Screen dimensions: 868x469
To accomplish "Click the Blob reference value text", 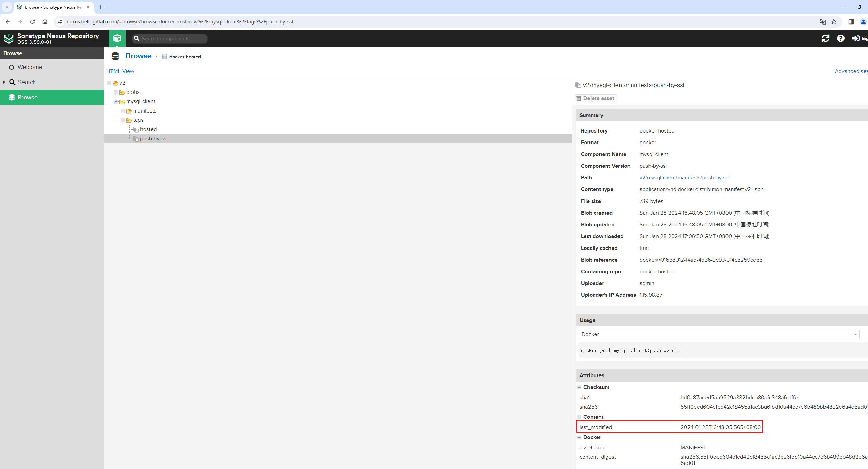I will [x=701, y=260].
